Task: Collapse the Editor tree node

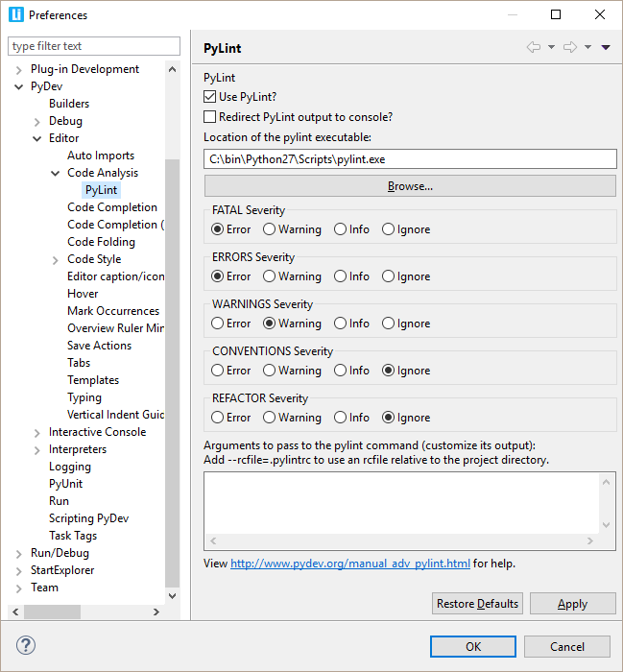Action: coord(37,139)
